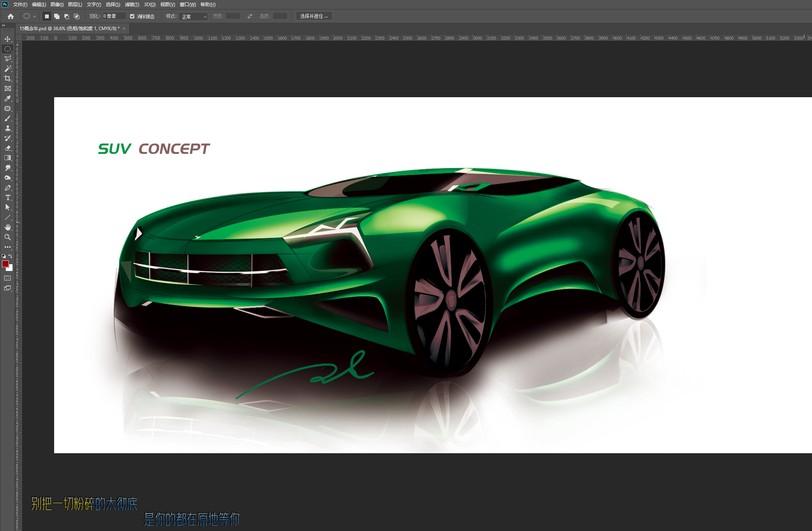
Task: Select the Lasso tool
Action: (8, 59)
